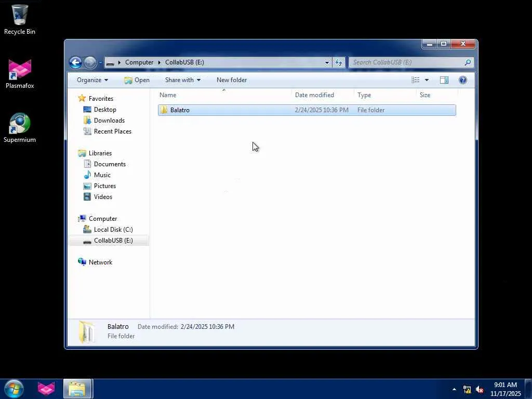Open the Share with dropdown
Viewport: 532px width, 399px height.
pos(182,80)
